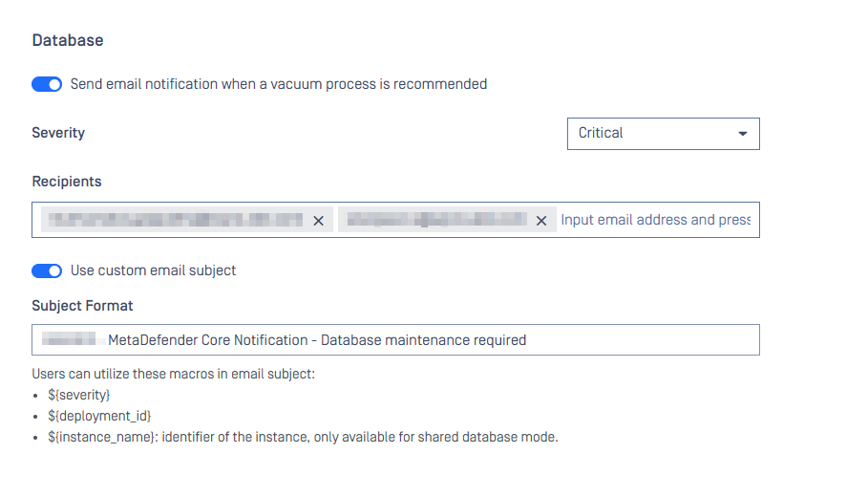868x497 pixels.
Task: Click the Recipients field label
Action: click(67, 182)
